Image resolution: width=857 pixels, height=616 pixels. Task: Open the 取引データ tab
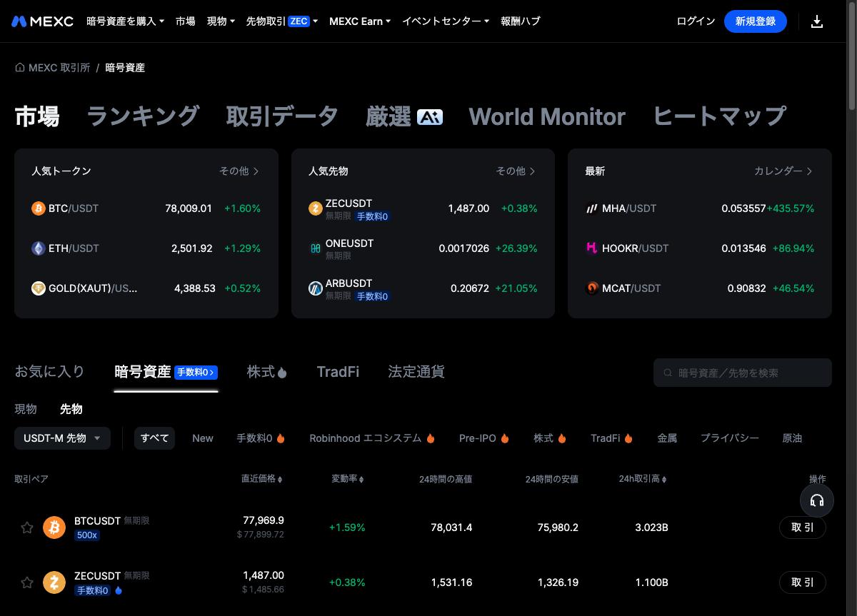click(282, 116)
